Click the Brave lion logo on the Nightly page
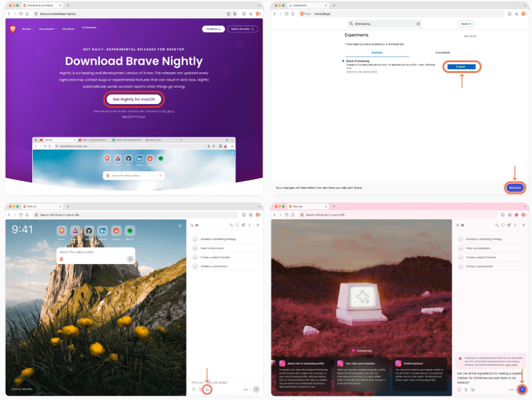 coord(12,29)
